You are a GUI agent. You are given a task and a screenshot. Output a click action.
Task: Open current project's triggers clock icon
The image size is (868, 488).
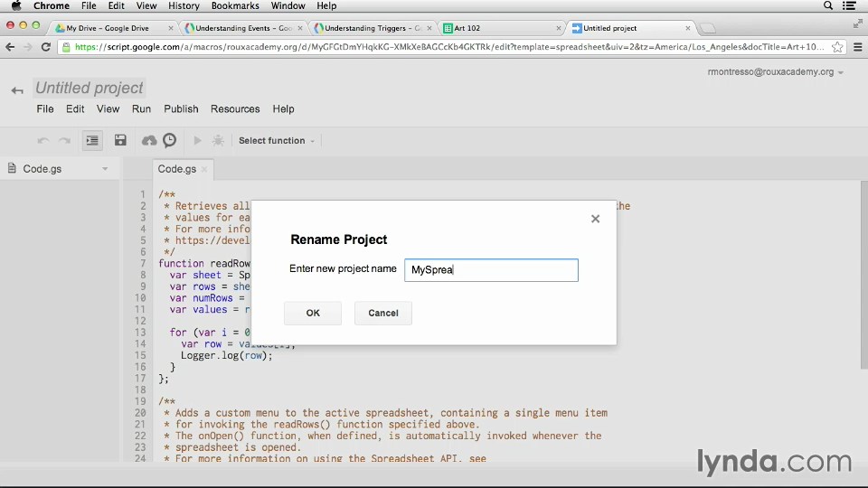pos(169,140)
